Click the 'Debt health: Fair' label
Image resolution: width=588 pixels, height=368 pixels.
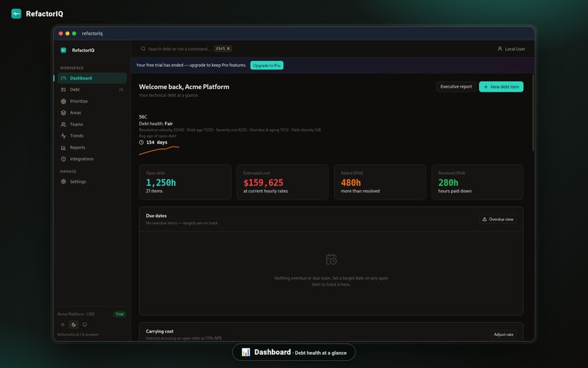coord(156,124)
